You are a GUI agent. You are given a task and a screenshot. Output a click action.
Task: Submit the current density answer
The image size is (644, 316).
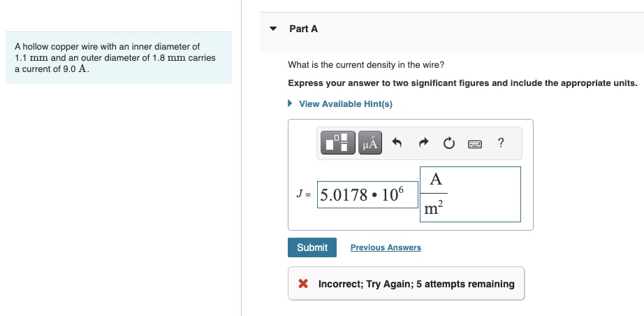[x=312, y=247]
